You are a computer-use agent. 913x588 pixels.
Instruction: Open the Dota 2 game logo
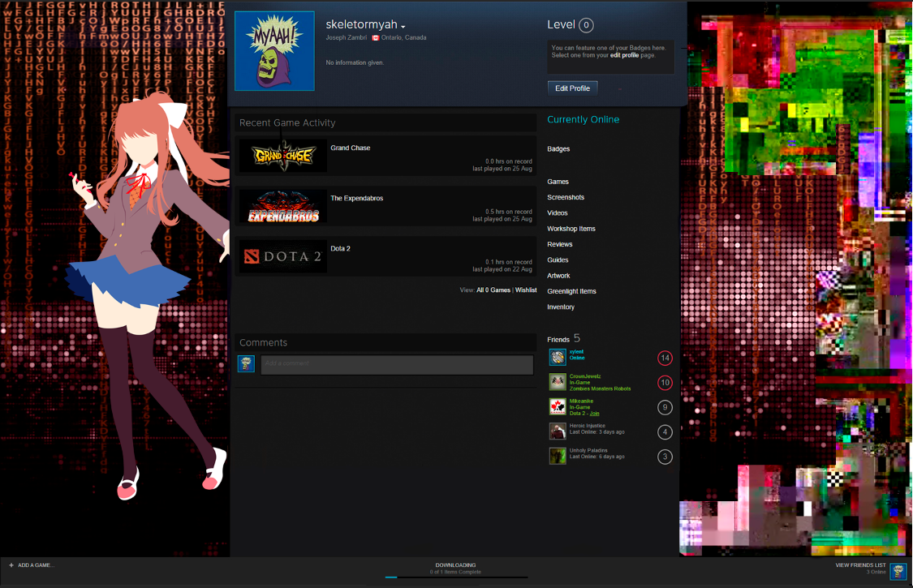coord(283,256)
